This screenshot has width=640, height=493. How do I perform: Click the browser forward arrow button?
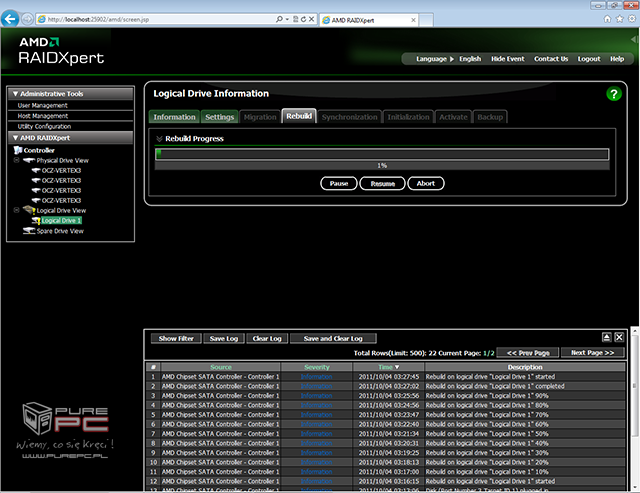tap(27, 19)
